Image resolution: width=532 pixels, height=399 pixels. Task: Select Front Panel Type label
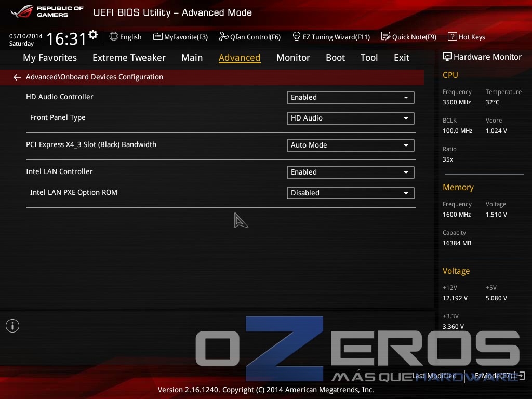(58, 118)
